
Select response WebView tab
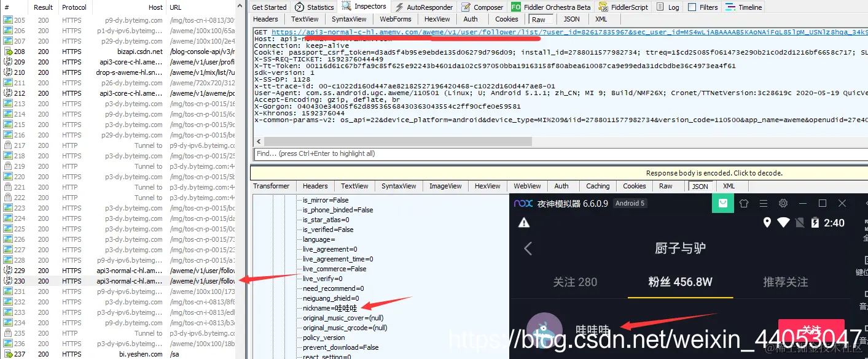[527, 186]
